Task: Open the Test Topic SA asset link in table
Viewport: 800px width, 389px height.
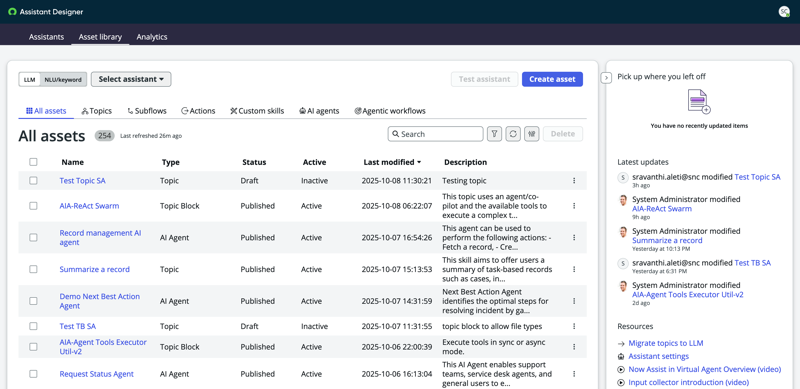Action: coord(83,181)
